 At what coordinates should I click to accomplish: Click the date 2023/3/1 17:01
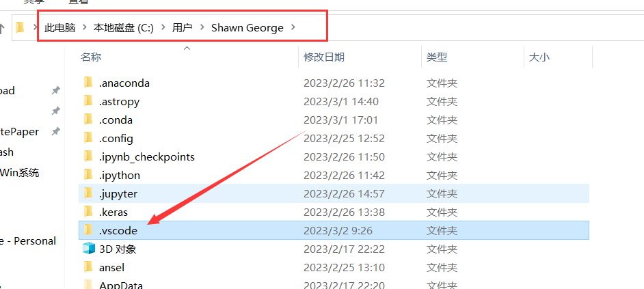pyautogui.click(x=340, y=120)
